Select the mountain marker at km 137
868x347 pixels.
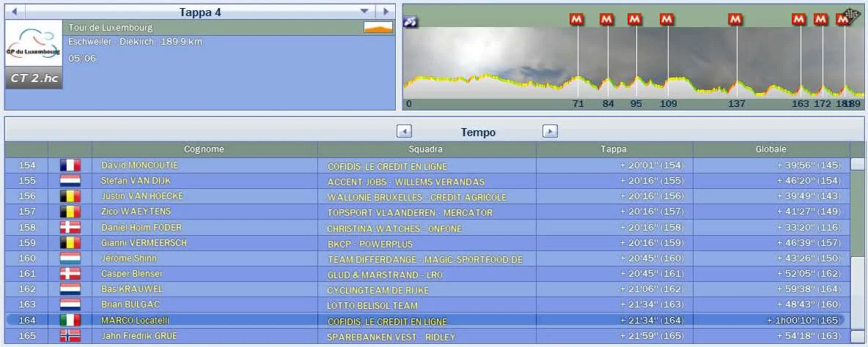point(735,19)
